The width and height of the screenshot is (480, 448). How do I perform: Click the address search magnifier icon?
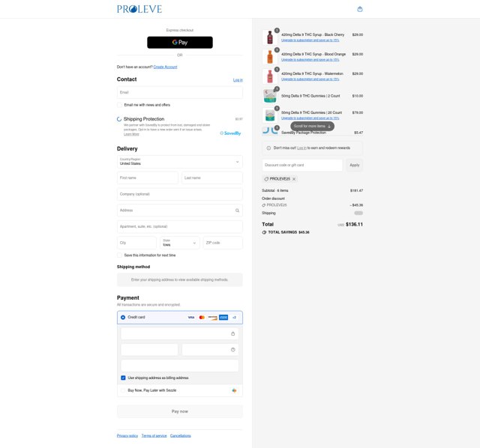point(237,211)
